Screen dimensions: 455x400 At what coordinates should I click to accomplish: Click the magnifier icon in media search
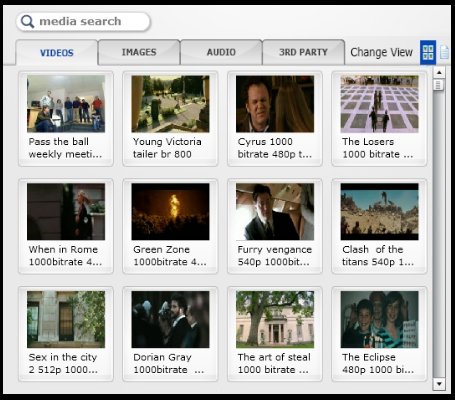(27, 22)
